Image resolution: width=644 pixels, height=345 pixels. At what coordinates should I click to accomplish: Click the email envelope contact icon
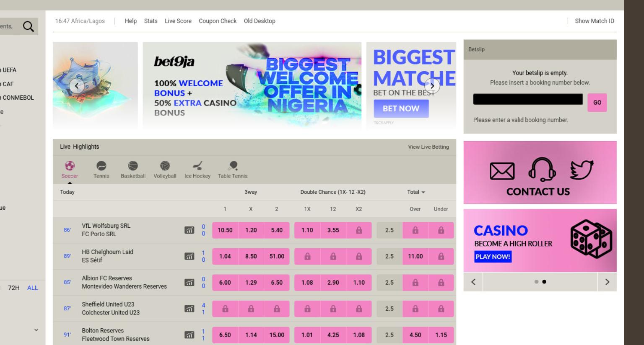pyautogui.click(x=502, y=171)
